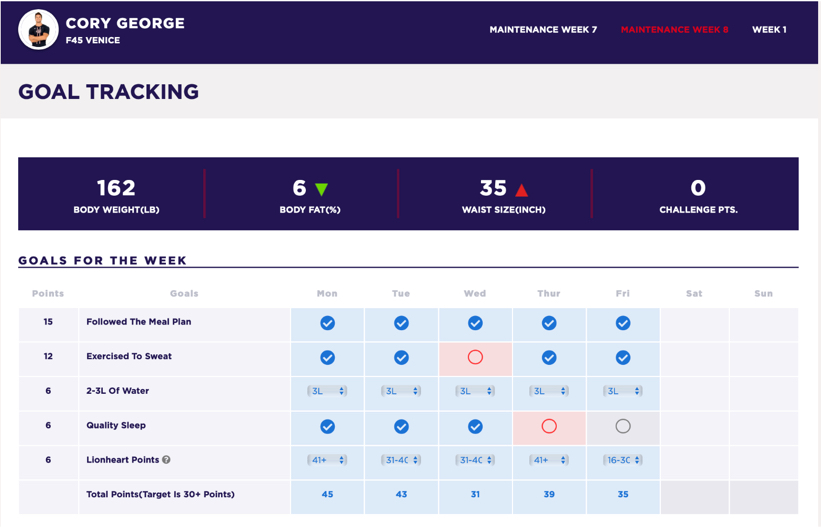Toggle Exercised To Sweat on Friday

point(623,358)
